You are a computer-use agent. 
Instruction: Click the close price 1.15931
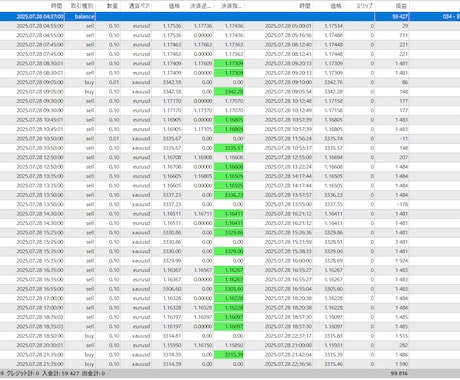point(333,345)
